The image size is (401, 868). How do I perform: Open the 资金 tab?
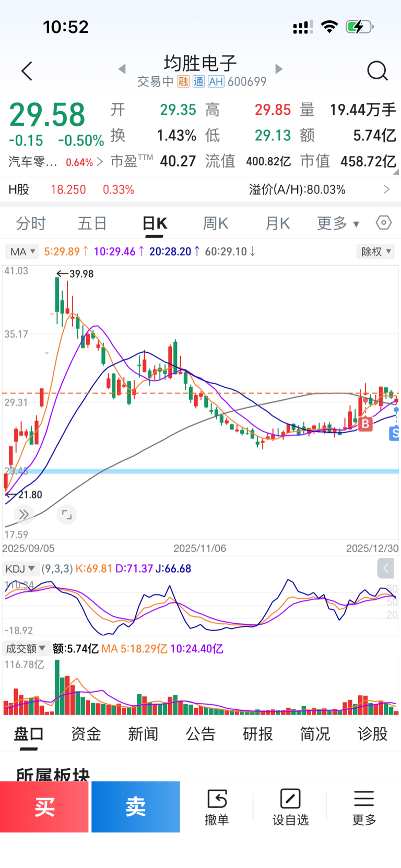click(x=86, y=734)
